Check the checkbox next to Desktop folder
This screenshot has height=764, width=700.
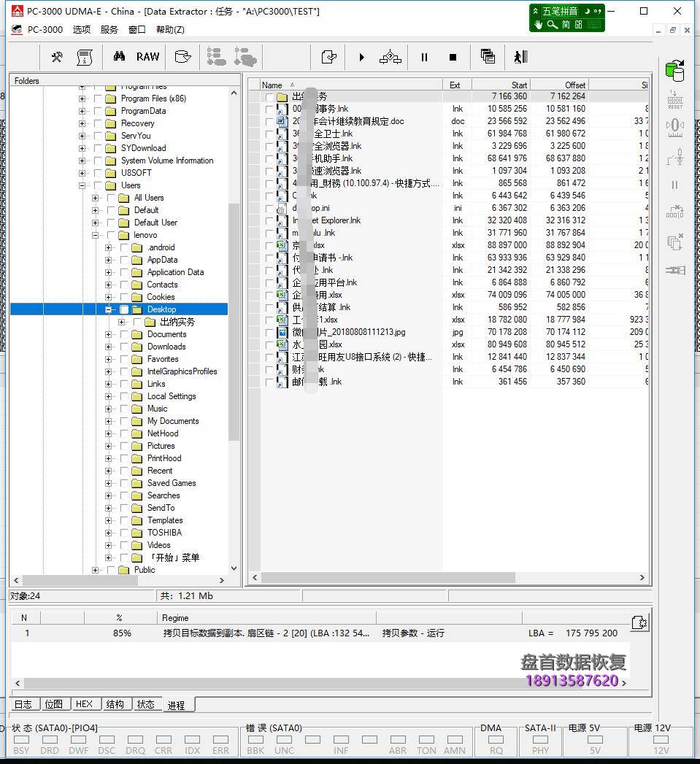coord(123,309)
